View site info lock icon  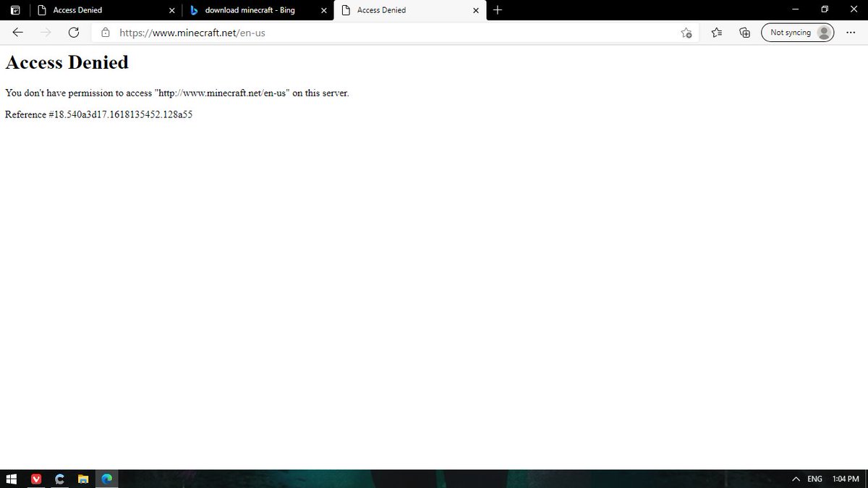point(106,33)
